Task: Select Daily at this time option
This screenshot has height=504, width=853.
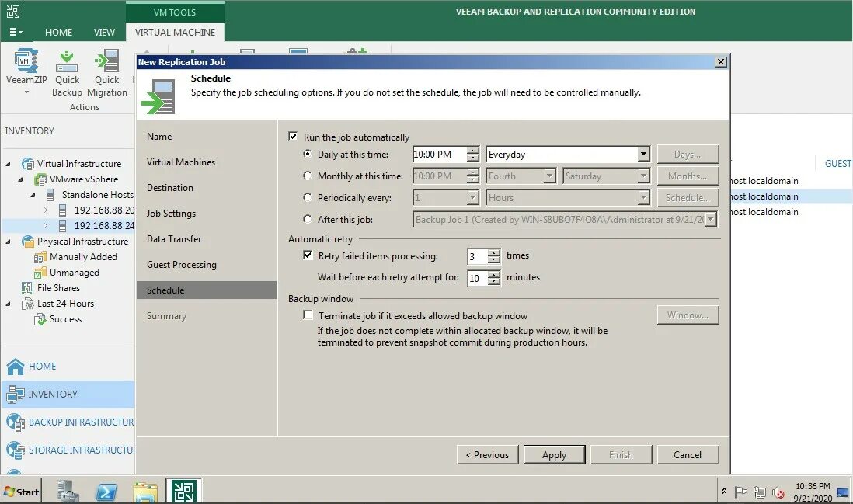Action: click(308, 154)
